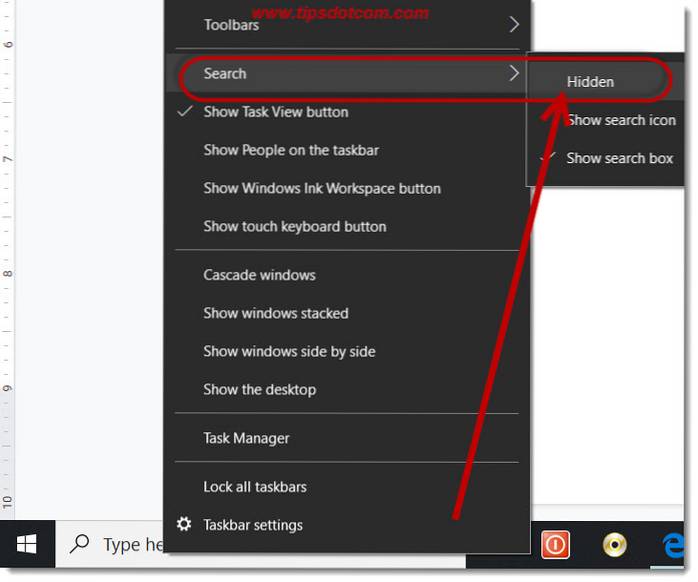Viewport: 698px width, 582px height.
Task: Select Show search box option
Action: (619, 158)
